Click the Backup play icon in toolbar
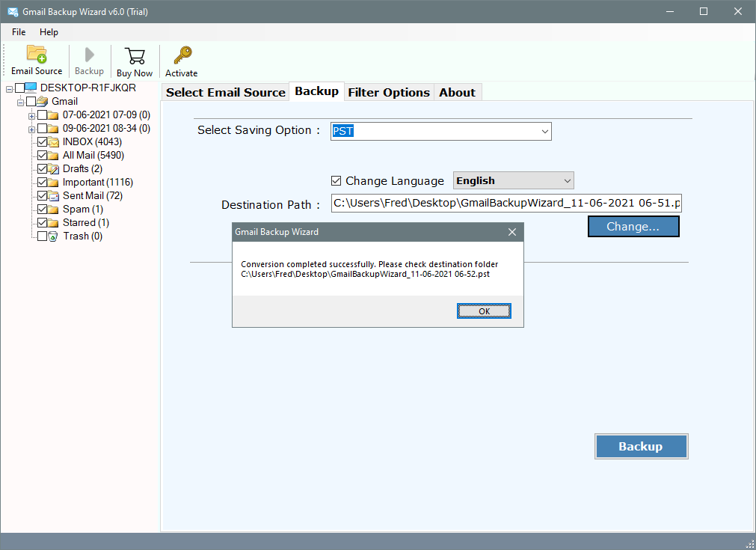 [x=89, y=55]
